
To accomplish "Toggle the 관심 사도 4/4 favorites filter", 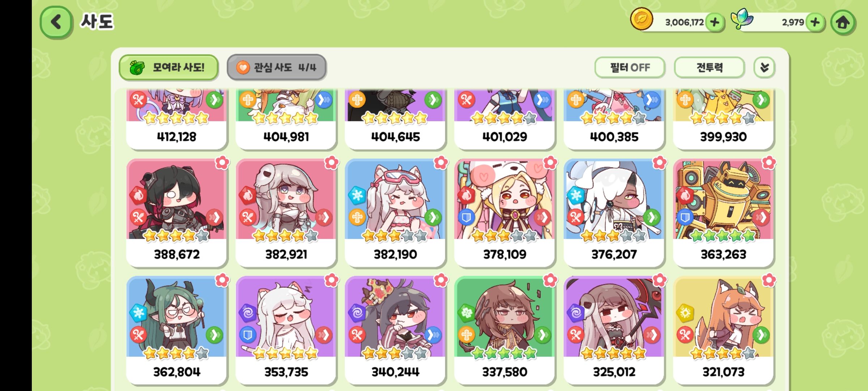I will (277, 67).
